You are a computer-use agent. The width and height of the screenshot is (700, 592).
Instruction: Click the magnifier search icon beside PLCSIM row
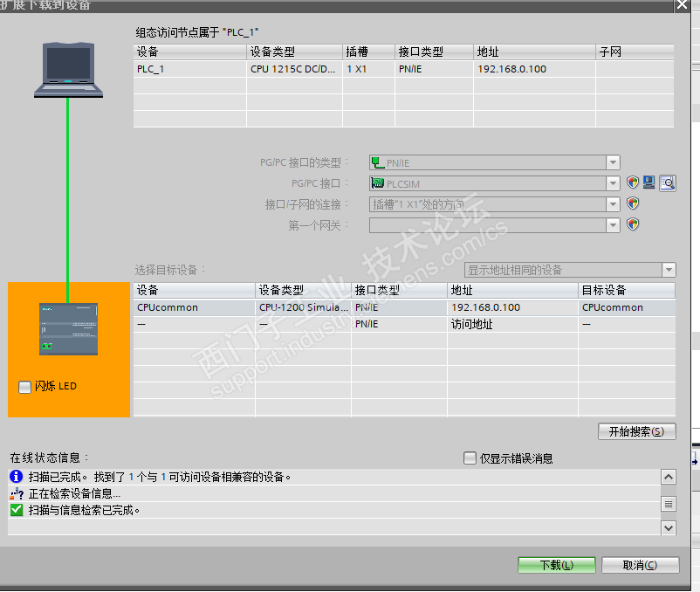668,182
